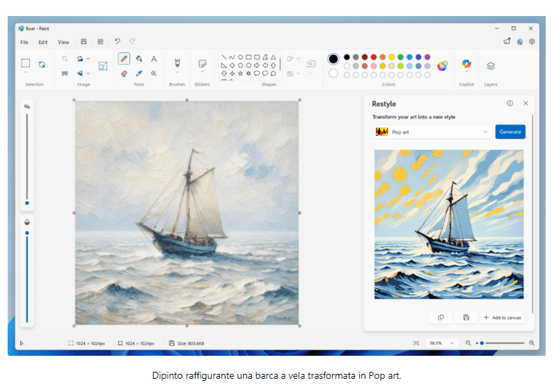The image size is (552, 392).
Task: Select the Color picker eyedropper
Action: coord(139,73)
